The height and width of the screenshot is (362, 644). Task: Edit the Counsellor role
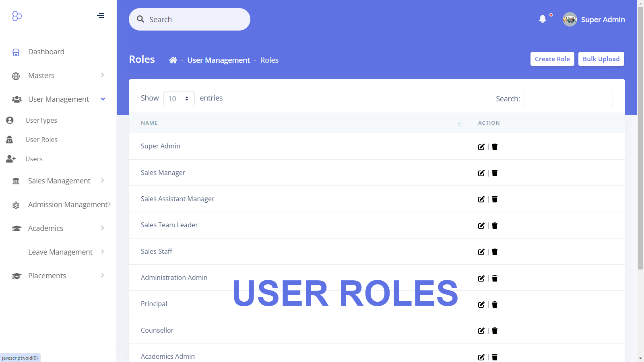[x=481, y=331]
